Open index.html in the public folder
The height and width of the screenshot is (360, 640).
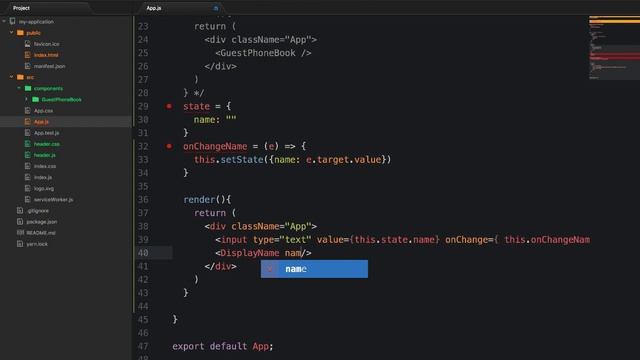coord(46,55)
